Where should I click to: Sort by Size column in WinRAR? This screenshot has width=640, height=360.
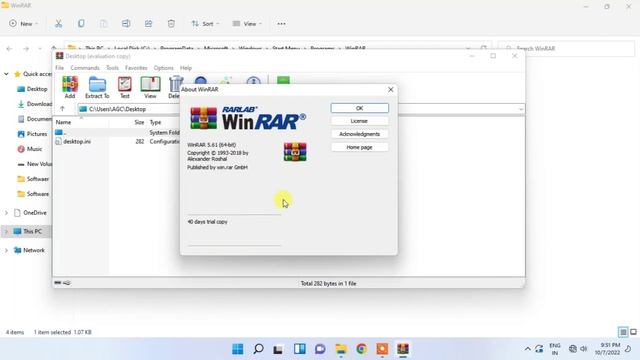coord(139,122)
